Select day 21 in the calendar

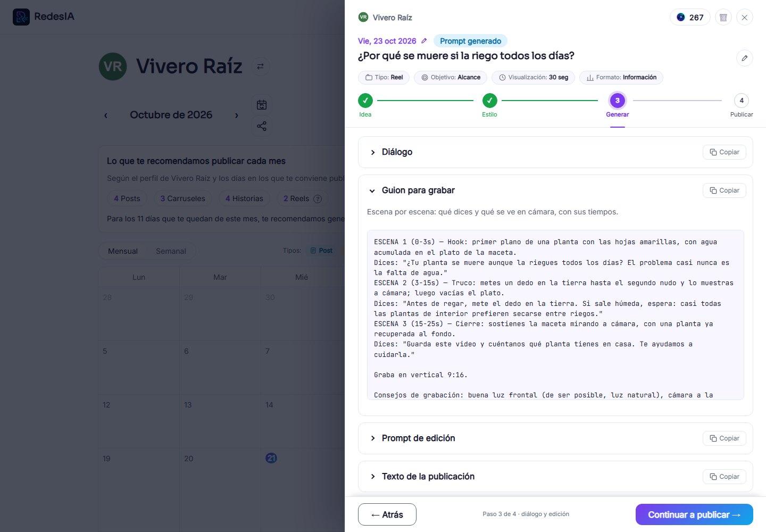pos(271,458)
